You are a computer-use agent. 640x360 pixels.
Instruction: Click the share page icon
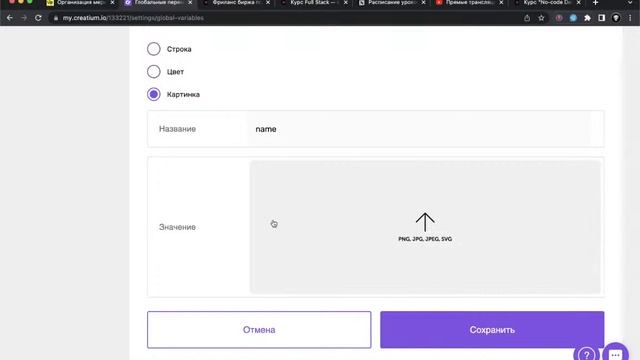(527, 18)
